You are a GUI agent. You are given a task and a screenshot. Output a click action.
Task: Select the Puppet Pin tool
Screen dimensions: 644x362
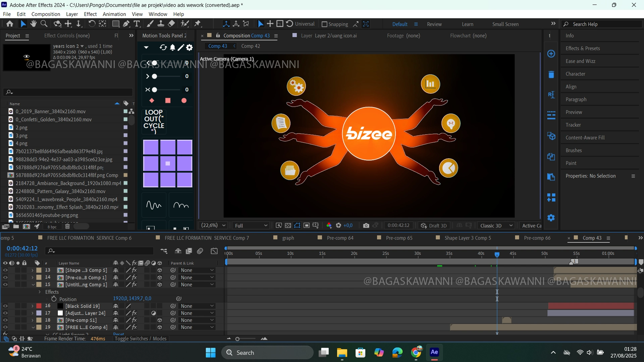pyautogui.click(x=198, y=24)
